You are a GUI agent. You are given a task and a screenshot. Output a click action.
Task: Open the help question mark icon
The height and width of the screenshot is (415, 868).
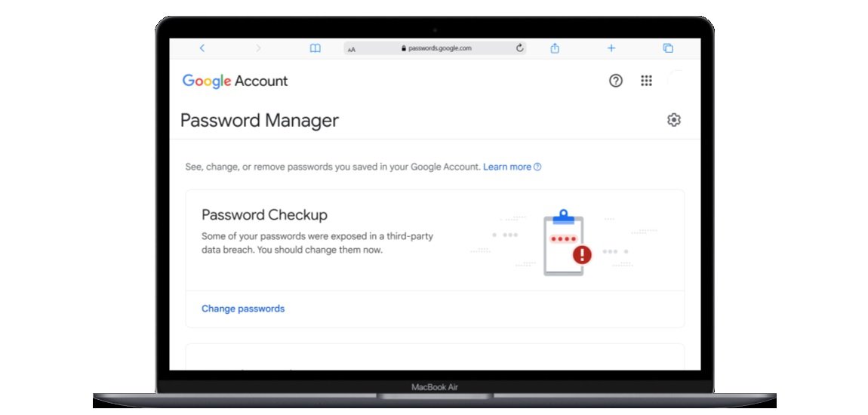click(616, 81)
